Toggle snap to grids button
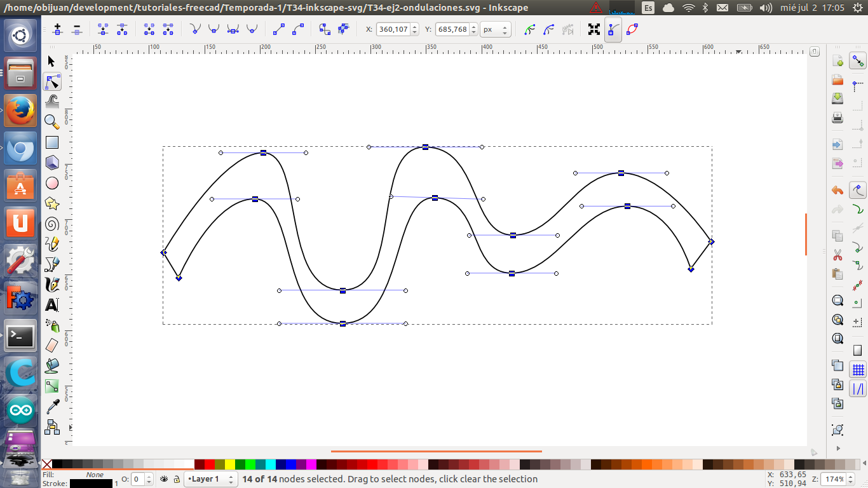The height and width of the screenshot is (488, 868). 858,369
